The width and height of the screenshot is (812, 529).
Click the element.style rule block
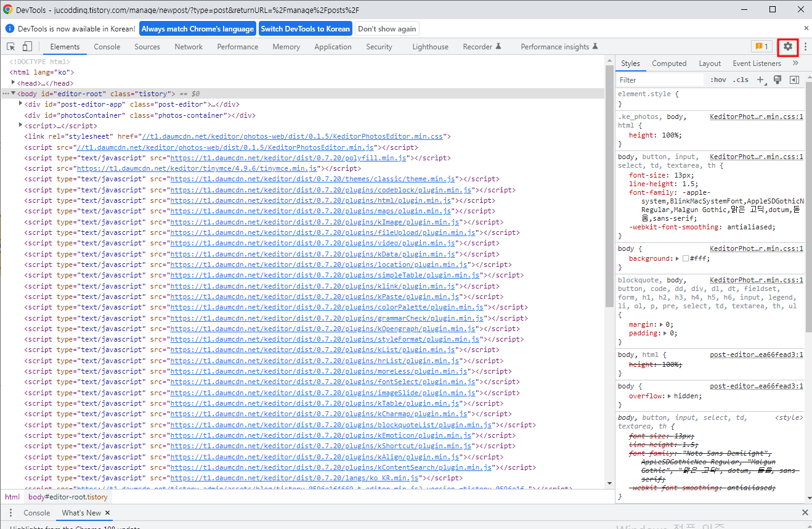tap(710, 99)
